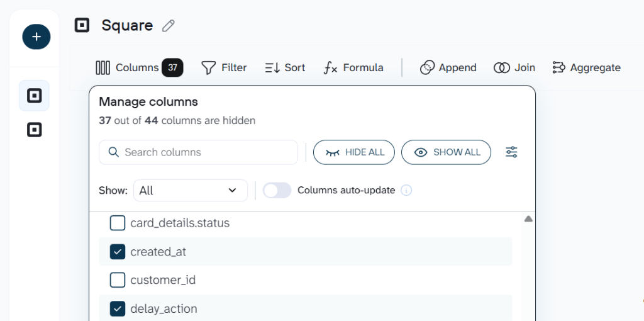This screenshot has width=644, height=321.
Task: Check the card_details.status checkbox
Action: [118, 223]
